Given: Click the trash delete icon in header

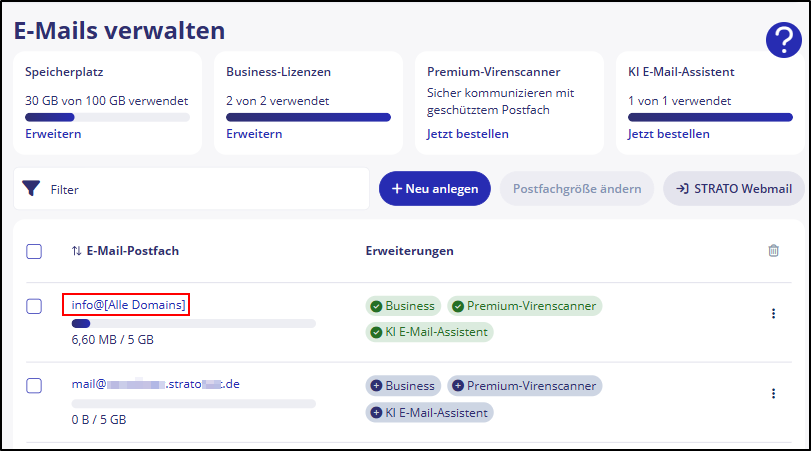Looking at the screenshot, I should click(773, 250).
